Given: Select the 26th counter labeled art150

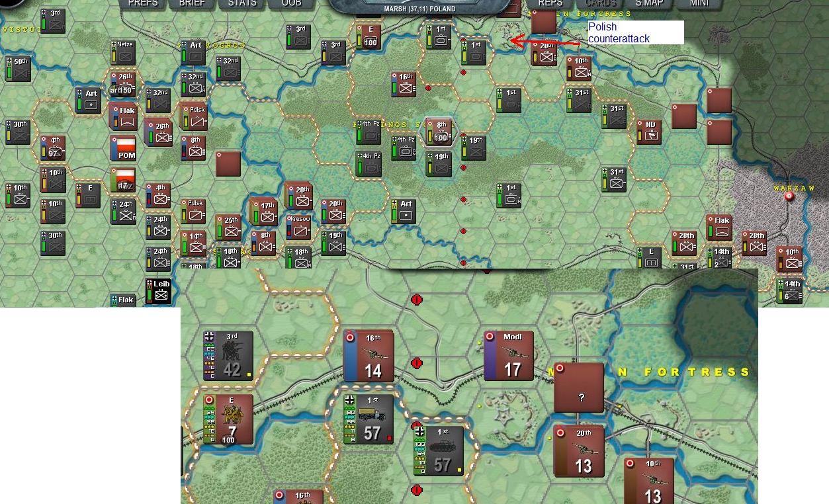Looking at the screenshot, I should [123, 85].
